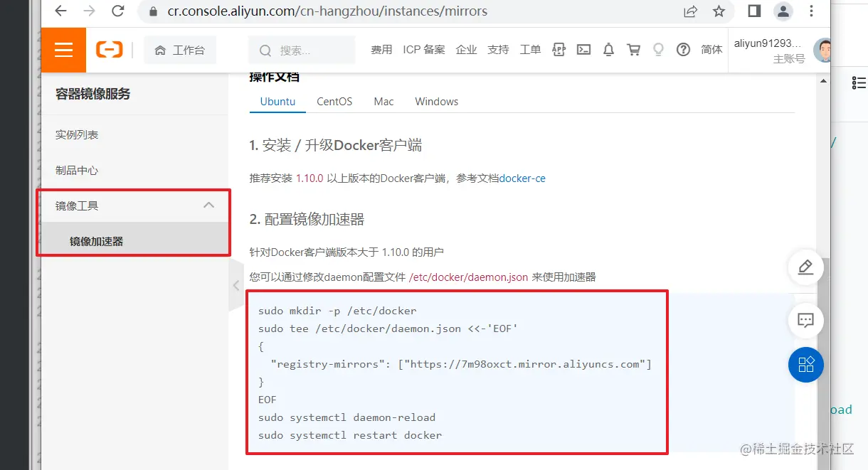The height and width of the screenshot is (470, 868).
Task: Click the browser forward arrow
Action: click(89, 11)
